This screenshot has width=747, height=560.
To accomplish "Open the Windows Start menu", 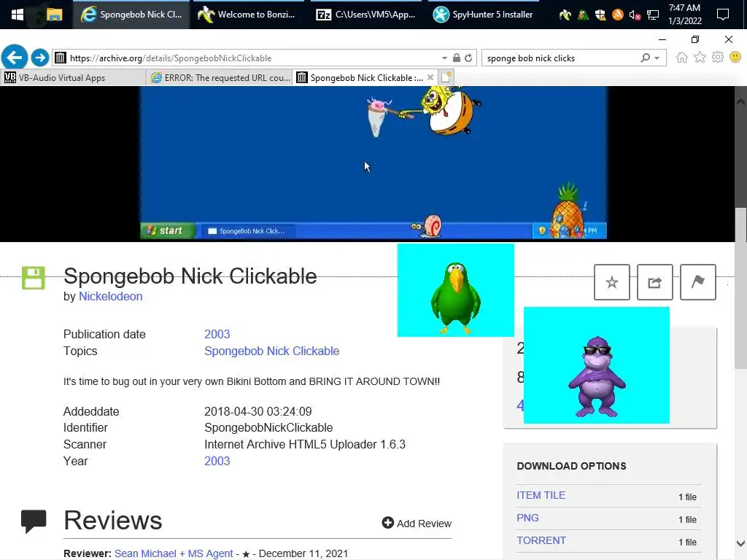I will [x=18, y=15].
